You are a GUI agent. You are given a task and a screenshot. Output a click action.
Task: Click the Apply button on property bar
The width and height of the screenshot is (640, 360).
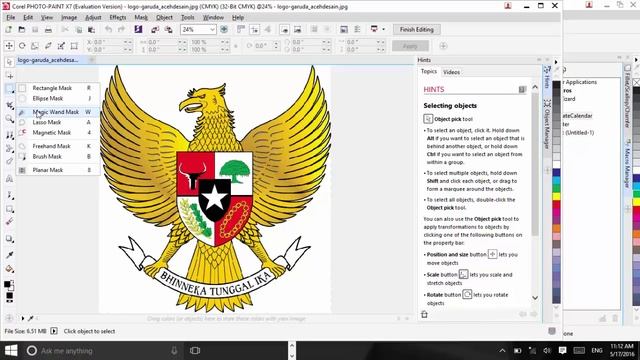click(410, 46)
